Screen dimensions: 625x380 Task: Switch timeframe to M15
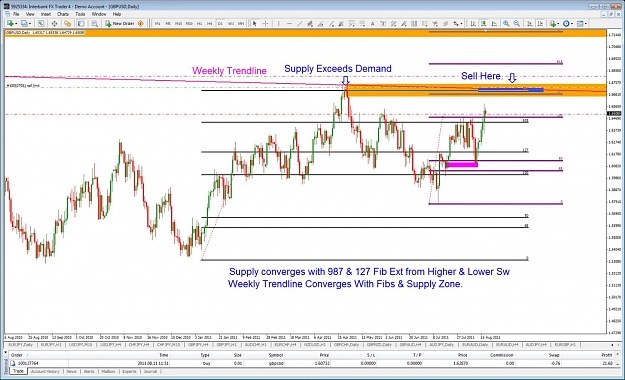[x=178, y=24]
